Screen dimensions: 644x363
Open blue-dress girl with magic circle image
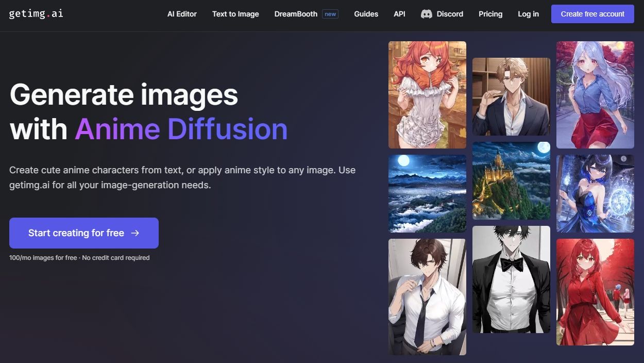click(595, 193)
